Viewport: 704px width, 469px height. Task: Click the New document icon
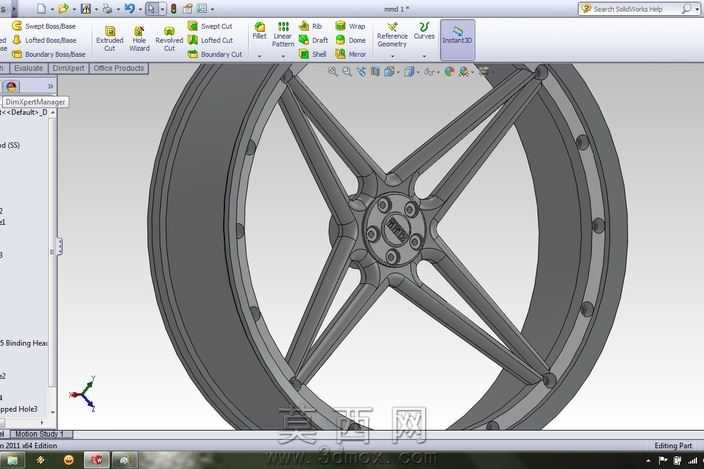(x=41, y=8)
